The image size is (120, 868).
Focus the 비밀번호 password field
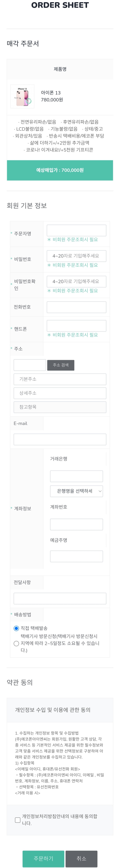[76, 256]
